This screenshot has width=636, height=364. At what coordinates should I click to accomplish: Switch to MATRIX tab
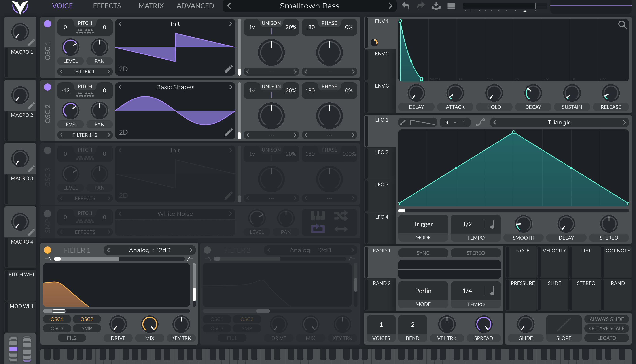click(x=151, y=6)
